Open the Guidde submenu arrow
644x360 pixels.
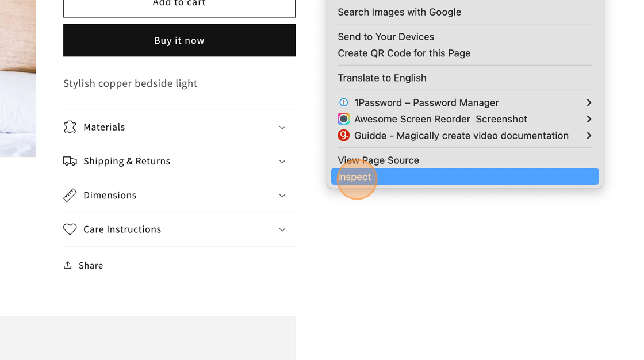(589, 135)
